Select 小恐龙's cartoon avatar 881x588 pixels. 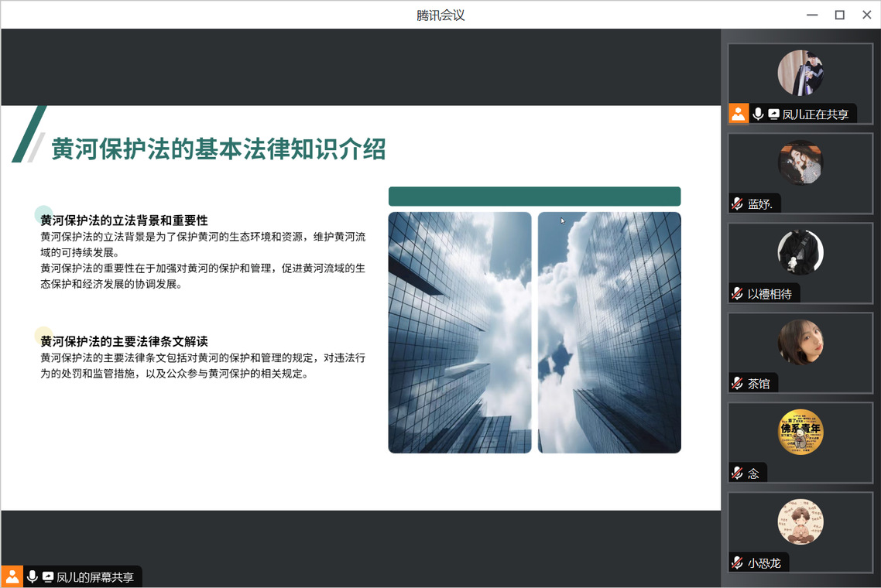[800, 521]
